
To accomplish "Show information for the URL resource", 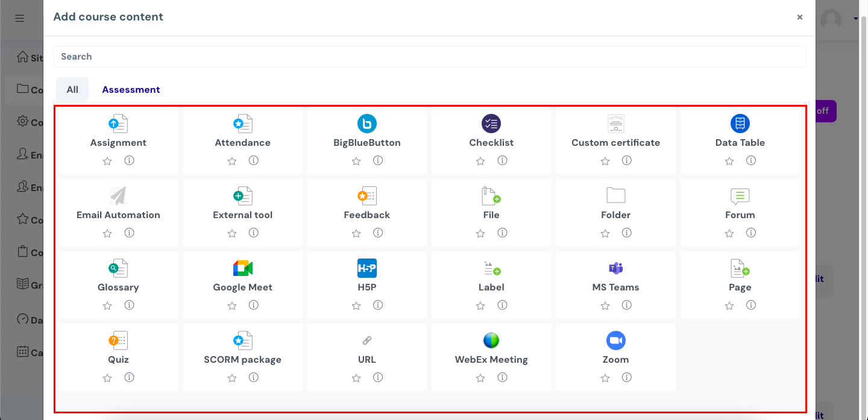I will (378, 377).
